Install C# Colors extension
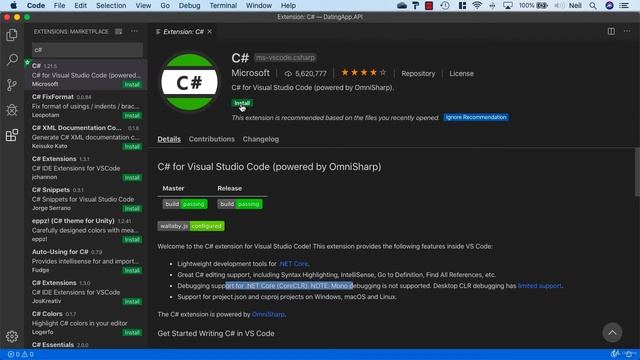This screenshot has height=360, width=640. [x=132, y=333]
